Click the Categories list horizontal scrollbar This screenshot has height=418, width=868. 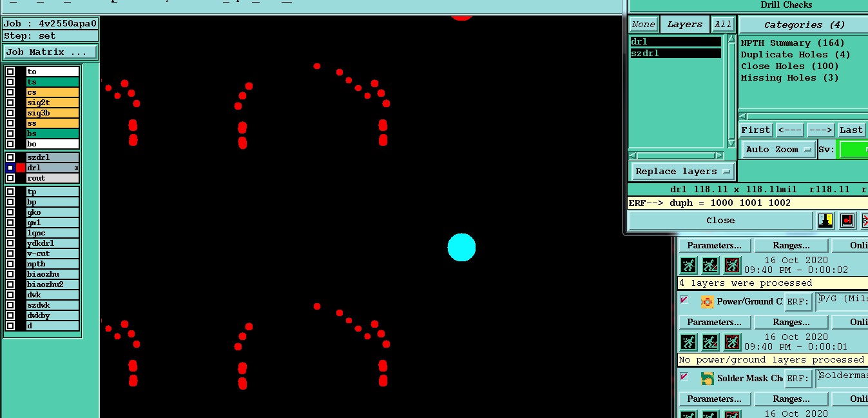click(803, 116)
